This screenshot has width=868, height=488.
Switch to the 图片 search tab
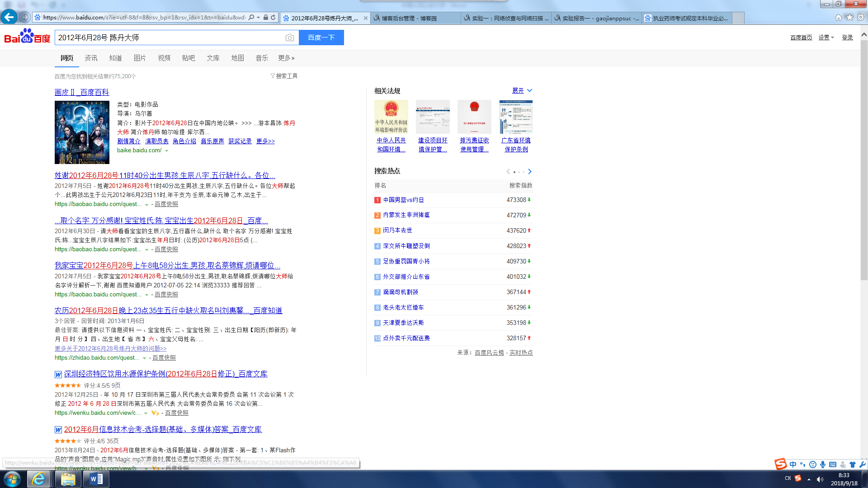tap(140, 58)
